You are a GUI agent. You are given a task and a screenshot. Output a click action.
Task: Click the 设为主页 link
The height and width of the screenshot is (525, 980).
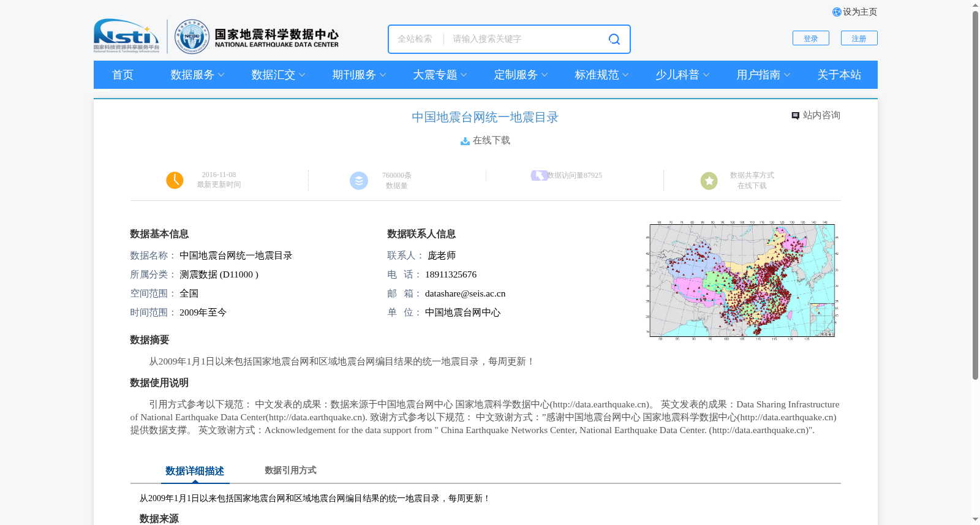860,12
